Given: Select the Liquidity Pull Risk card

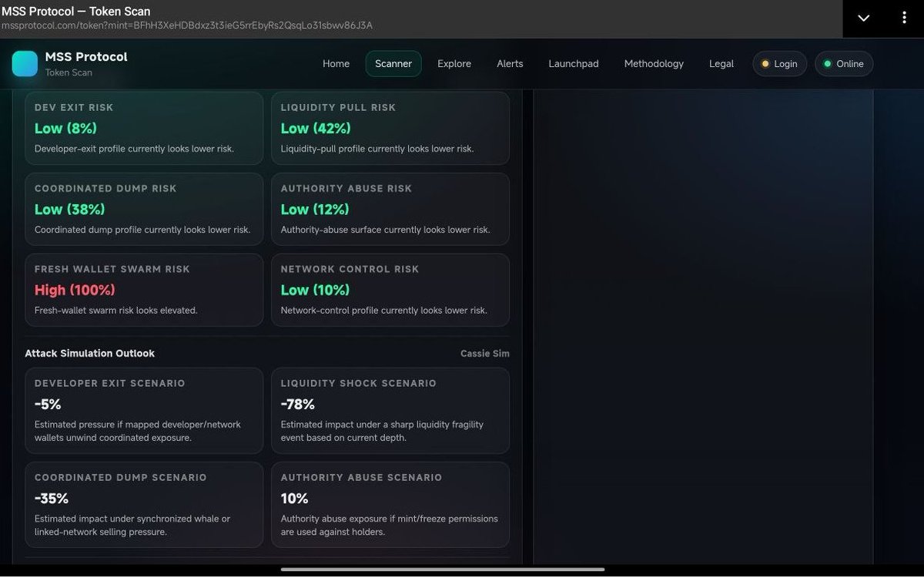Looking at the screenshot, I should click(x=390, y=128).
